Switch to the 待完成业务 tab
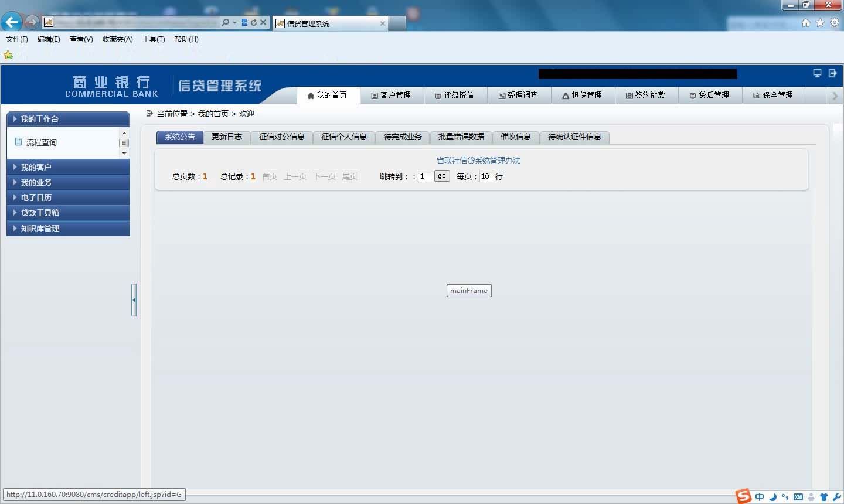 click(x=403, y=137)
